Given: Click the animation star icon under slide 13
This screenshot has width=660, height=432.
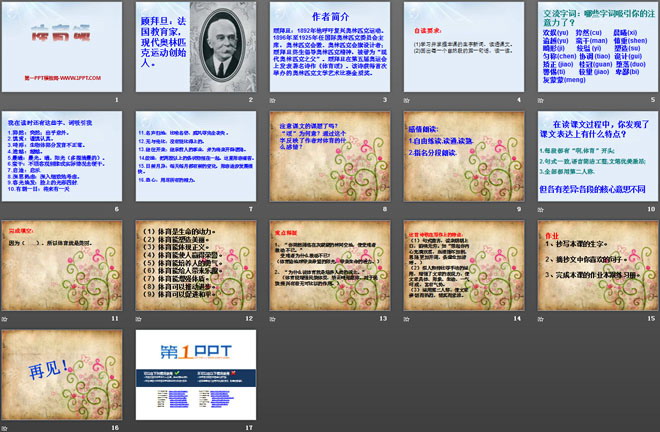Looking at the screenshot, I should click(x=272, y=319).
